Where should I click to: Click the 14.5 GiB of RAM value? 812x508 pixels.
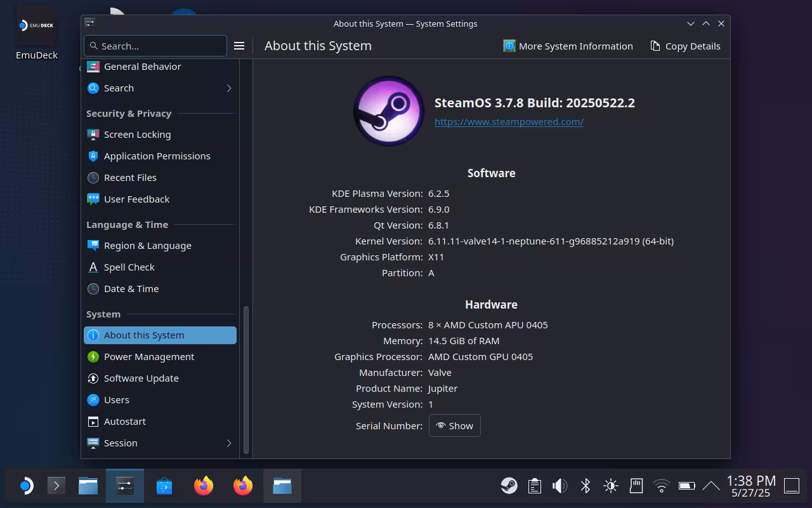pos(464,341)
